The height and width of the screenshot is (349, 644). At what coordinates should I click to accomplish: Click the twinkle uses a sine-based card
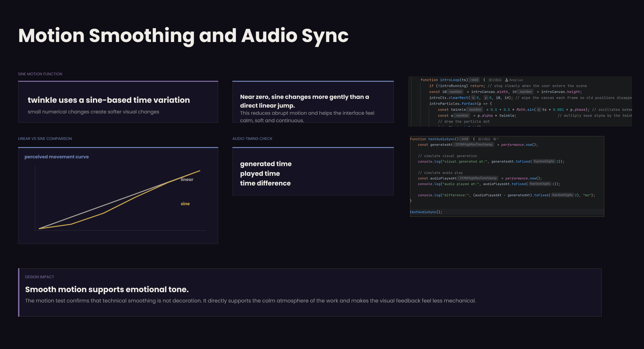point(118,102)
